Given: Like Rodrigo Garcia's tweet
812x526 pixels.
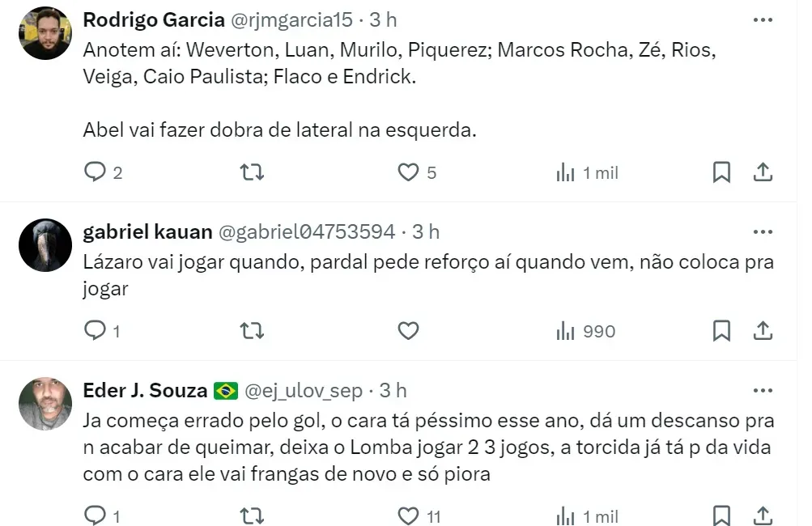Looking at the screenshot, I should click(409, 172).
